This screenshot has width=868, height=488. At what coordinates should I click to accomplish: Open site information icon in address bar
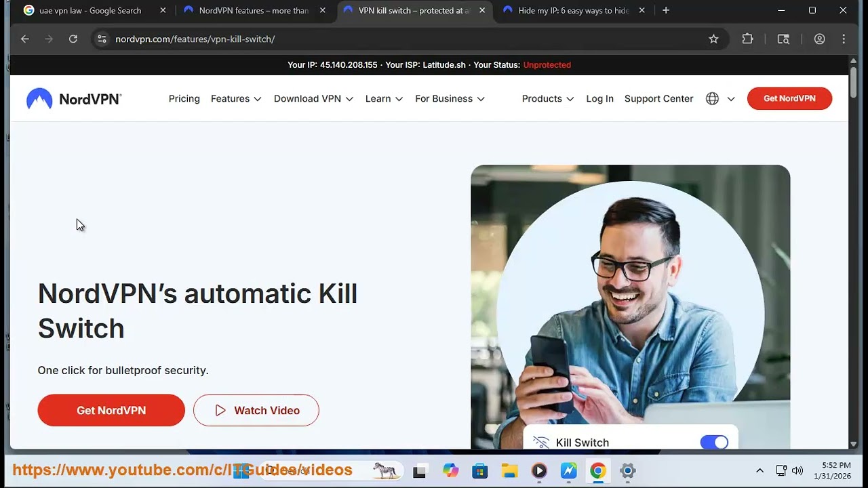pos(102,39)
